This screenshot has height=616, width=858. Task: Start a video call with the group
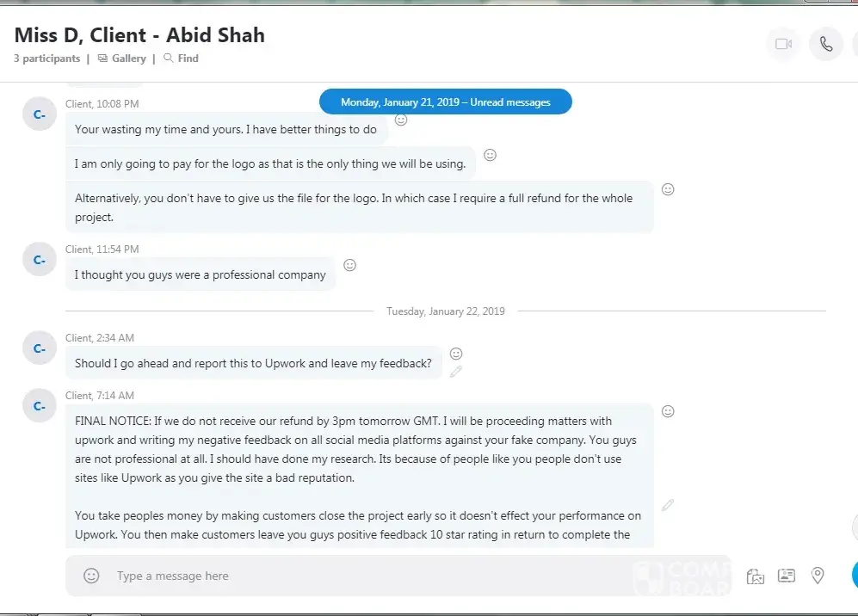click(x=783, y=44)
